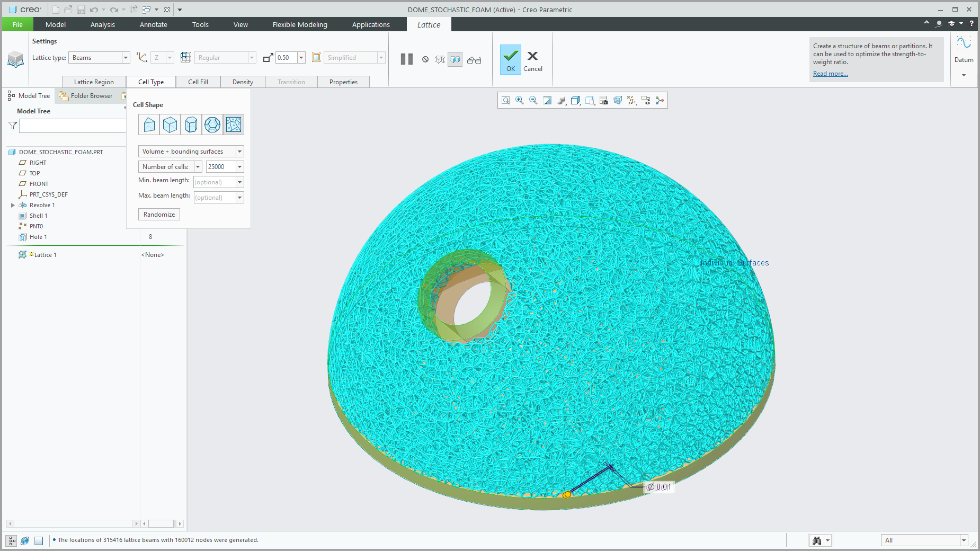Switch to the no preview mode
Viewport: 980px width, 551px height.
click(x=425, y=59)
